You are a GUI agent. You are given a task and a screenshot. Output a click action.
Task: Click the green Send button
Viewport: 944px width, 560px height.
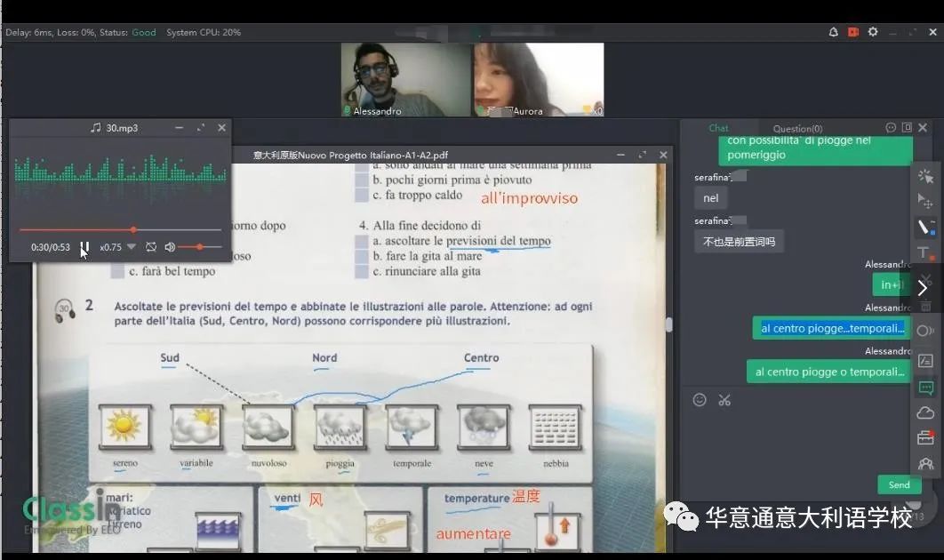coord(899,484)
